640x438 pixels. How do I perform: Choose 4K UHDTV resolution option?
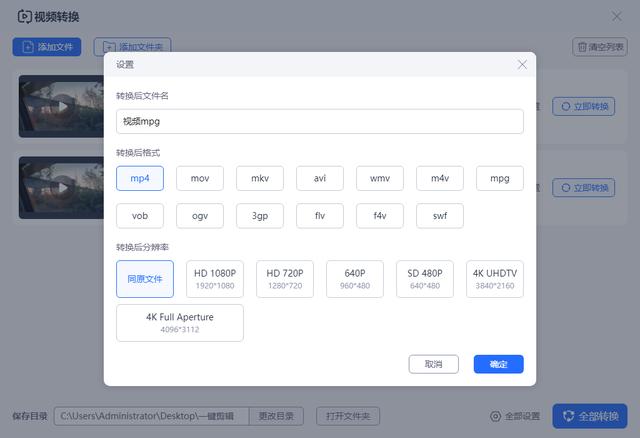click(x=495, y=279)
